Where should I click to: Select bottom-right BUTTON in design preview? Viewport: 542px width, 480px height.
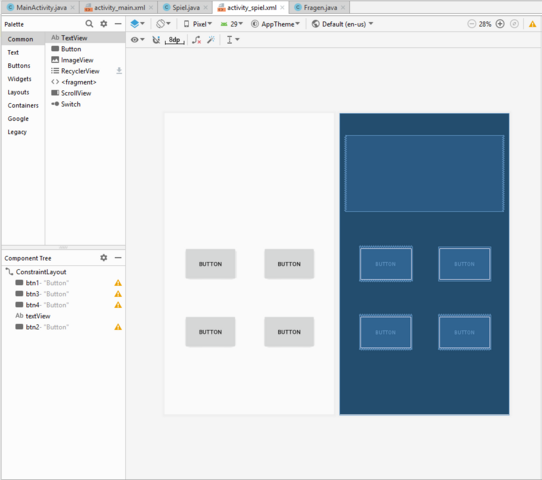click(289, 332)
